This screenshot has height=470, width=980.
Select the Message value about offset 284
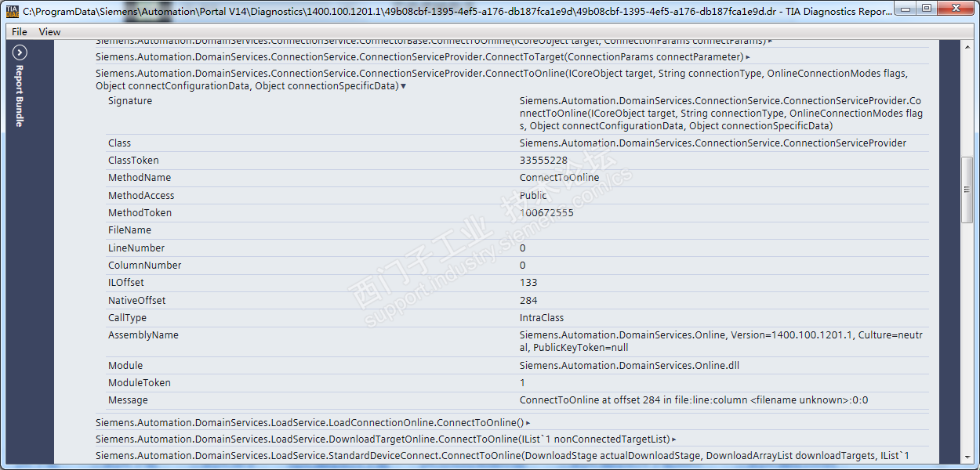pyautogui.click(x=694, y=400)
